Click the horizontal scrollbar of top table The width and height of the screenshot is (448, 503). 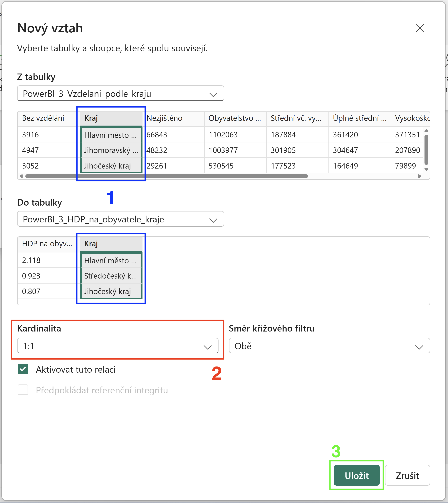(x=167, y=176)
